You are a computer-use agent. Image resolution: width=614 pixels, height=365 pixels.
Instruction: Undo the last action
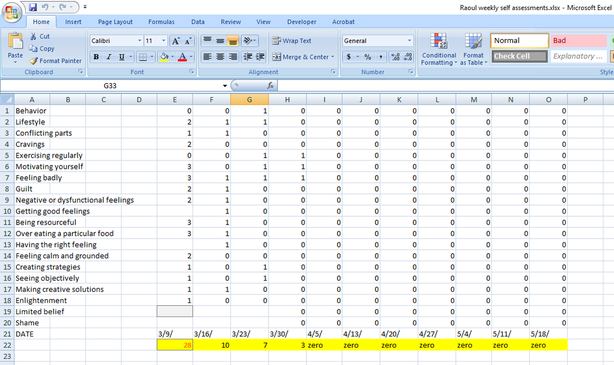pos(45,7)
